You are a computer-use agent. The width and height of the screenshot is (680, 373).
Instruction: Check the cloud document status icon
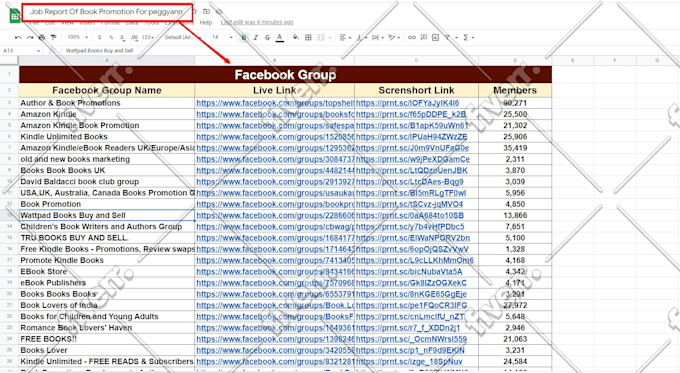point(219,12)
